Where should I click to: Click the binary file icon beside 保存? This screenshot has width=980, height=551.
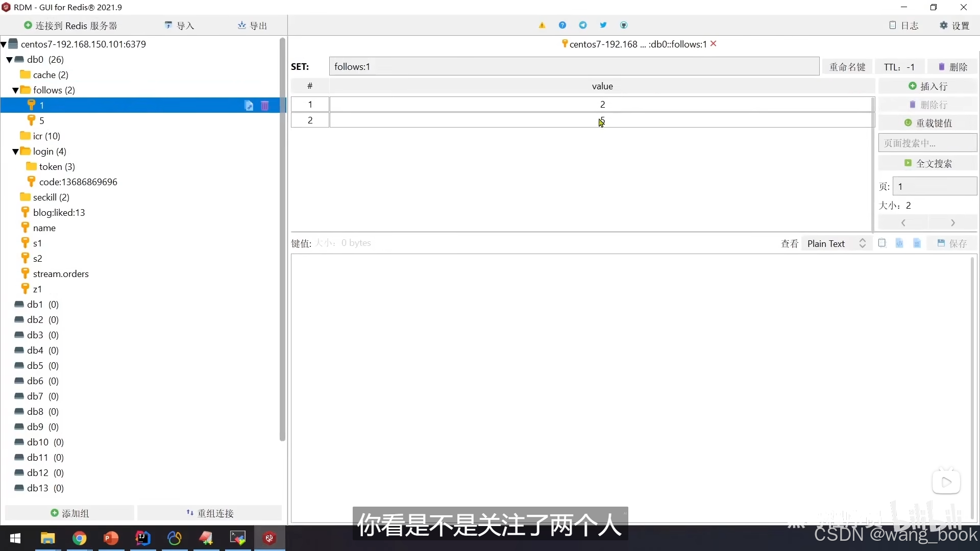917,243
